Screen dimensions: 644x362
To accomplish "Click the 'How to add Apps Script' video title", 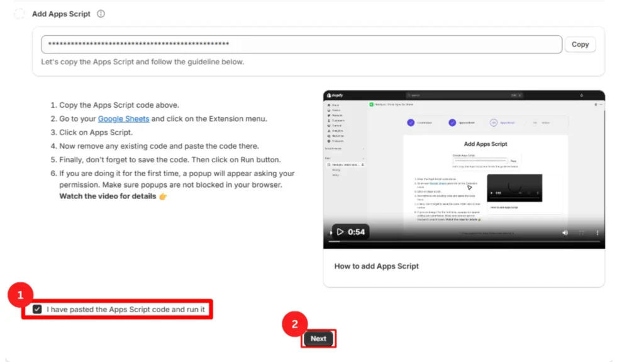I will click(376, 266).
